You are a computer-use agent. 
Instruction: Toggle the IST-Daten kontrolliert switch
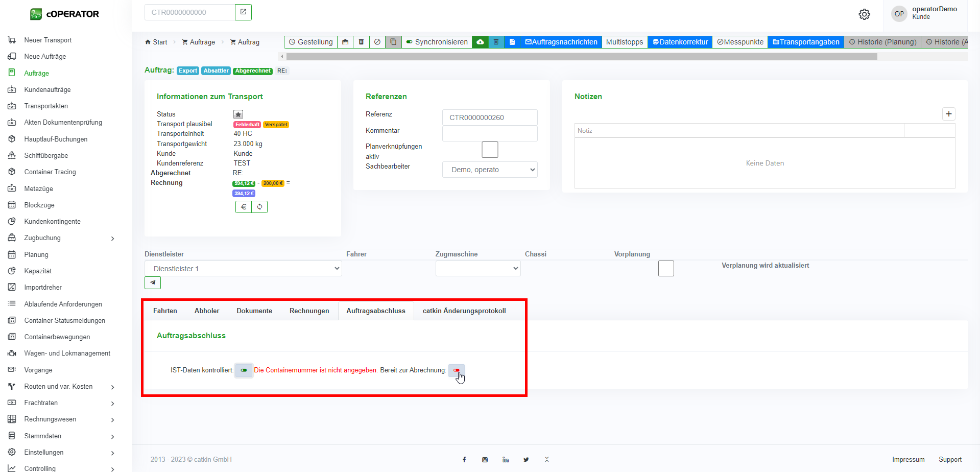coord(244,370)
